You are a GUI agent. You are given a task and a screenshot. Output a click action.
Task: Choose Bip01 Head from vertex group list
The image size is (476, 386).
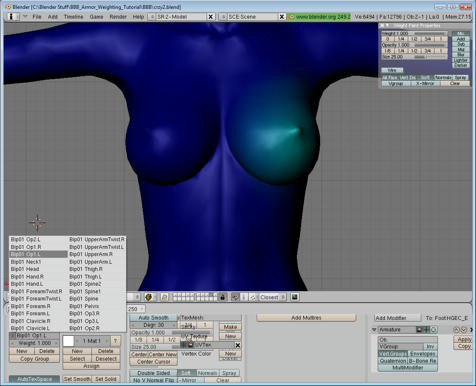(38, 269)
